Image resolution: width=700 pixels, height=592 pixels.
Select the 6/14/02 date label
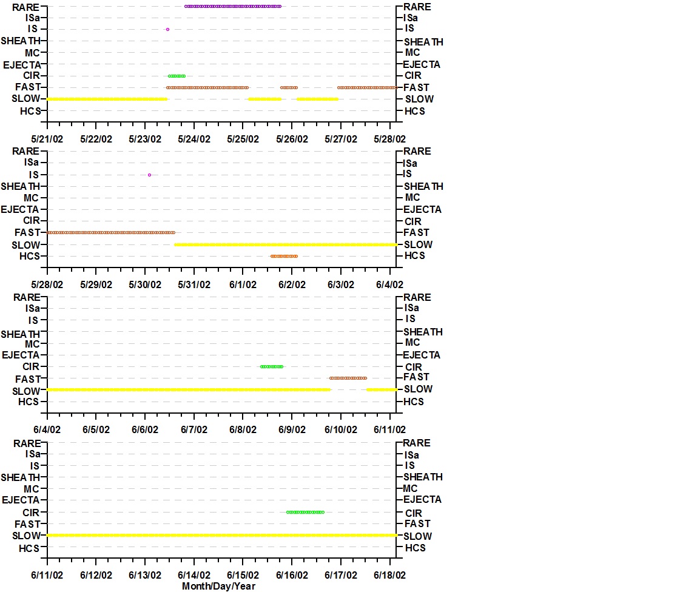(194, 575)
